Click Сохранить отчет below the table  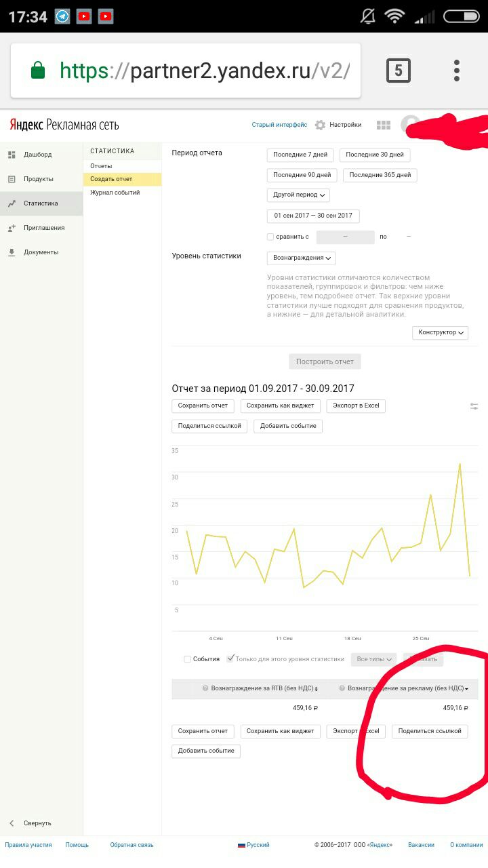point(203,732)
